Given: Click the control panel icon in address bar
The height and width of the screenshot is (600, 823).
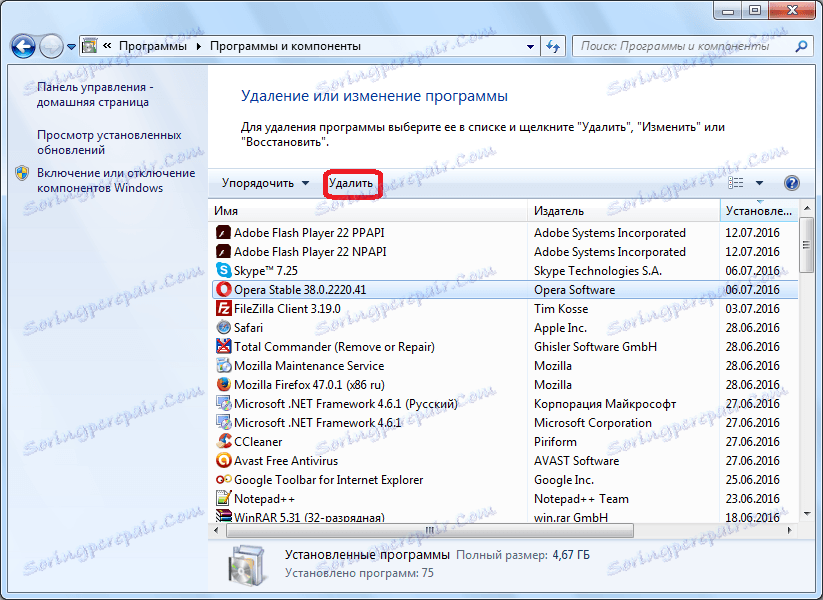Looking at the screenshot, I should pos(90,46).
